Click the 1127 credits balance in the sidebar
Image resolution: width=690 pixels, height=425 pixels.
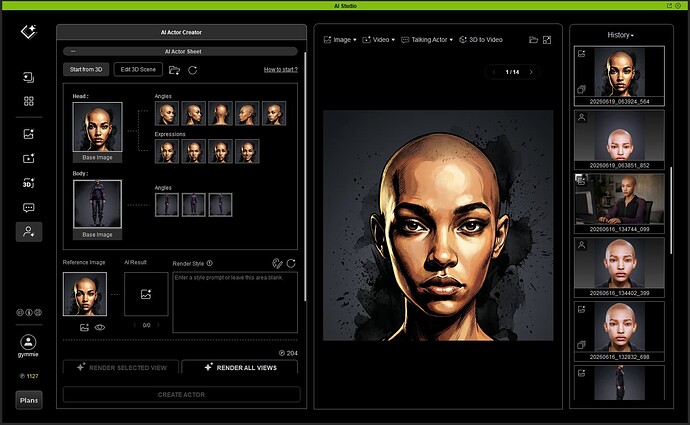click(29, 376)
